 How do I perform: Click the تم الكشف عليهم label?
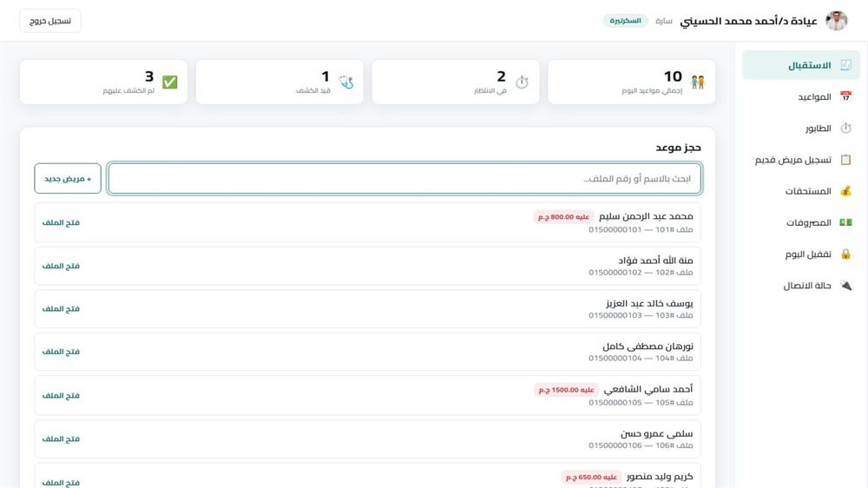coord(128,90)
